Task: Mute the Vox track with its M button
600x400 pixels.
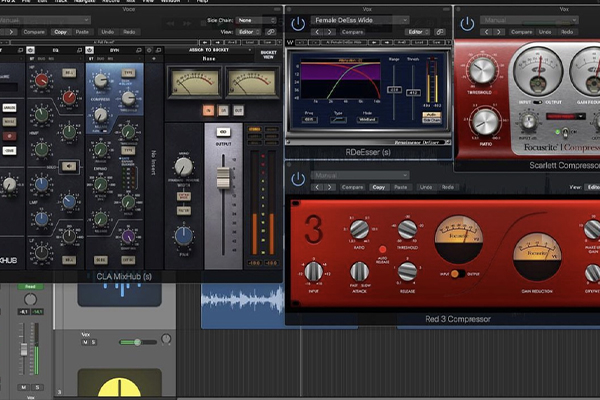Action: pyautogui.click(x=85, y=342)
